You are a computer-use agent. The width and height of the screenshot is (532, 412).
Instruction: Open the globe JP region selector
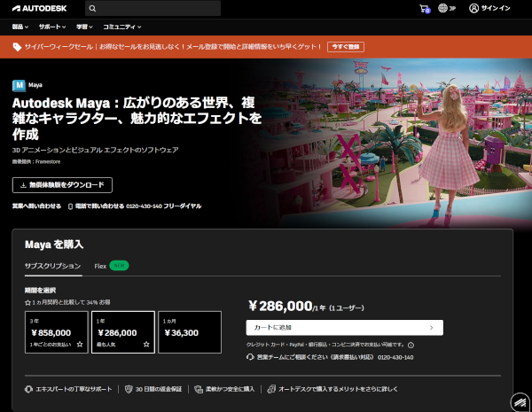[x=447, y=8]
